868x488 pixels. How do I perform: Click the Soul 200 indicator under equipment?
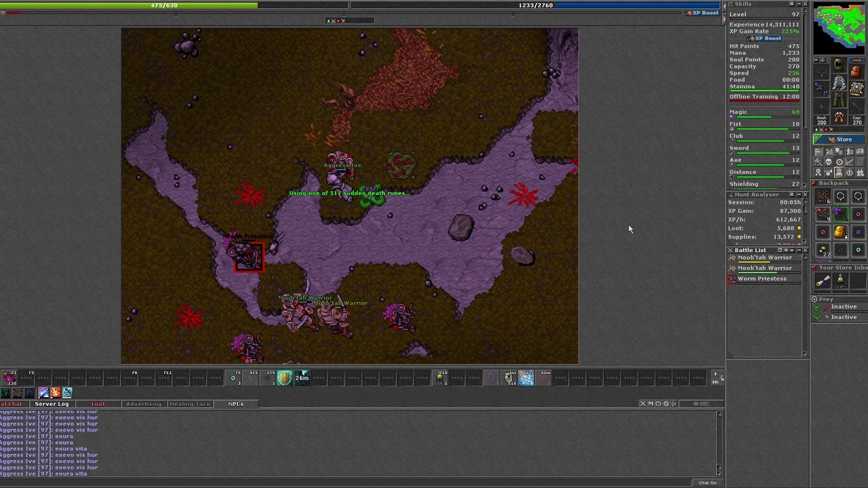(822, 120)
